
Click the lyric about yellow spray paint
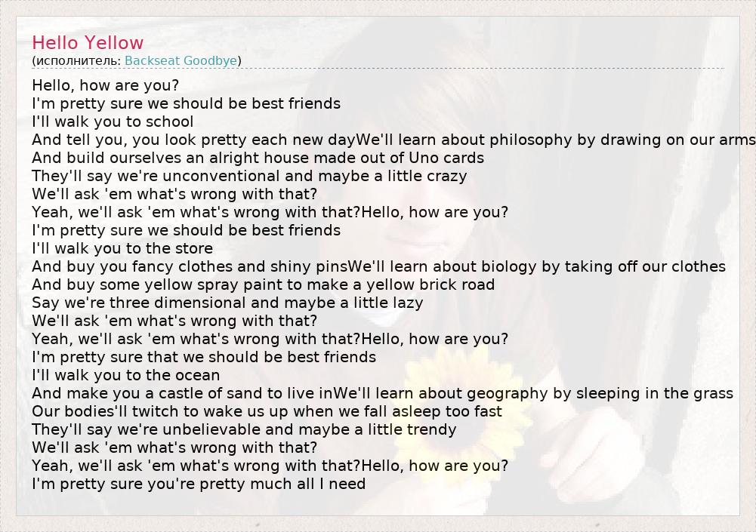coord(263,284)
